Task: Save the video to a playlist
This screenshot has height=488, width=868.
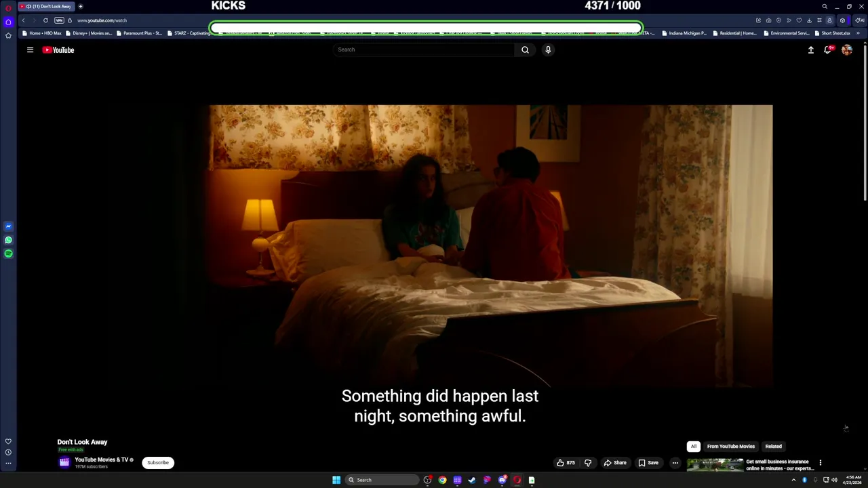Action: [648, 463]
